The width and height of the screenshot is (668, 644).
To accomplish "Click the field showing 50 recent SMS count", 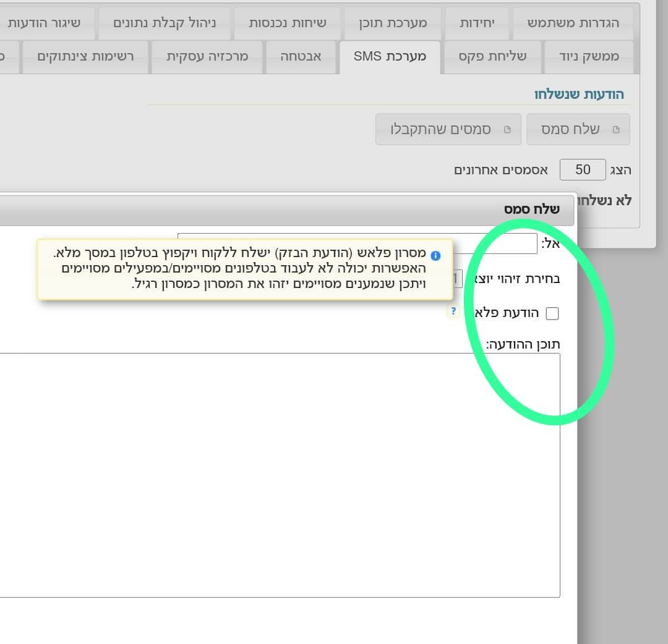I will point(582,170).
